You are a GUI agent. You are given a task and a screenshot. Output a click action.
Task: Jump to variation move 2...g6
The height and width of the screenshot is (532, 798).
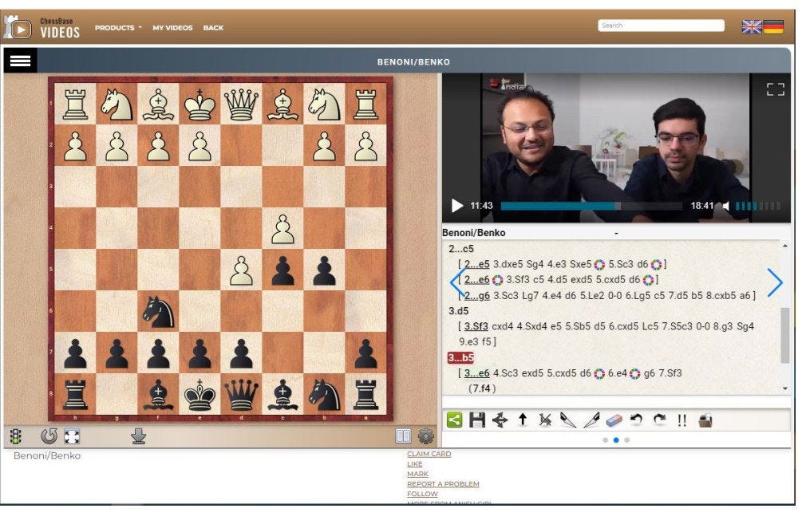[477, 295]
